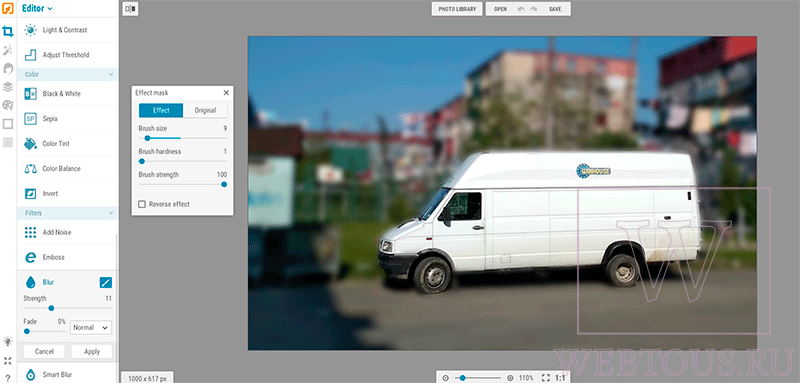Click the undo arrow in top toolbar
The image size is (800, 383).
click(x=521, y=9)
